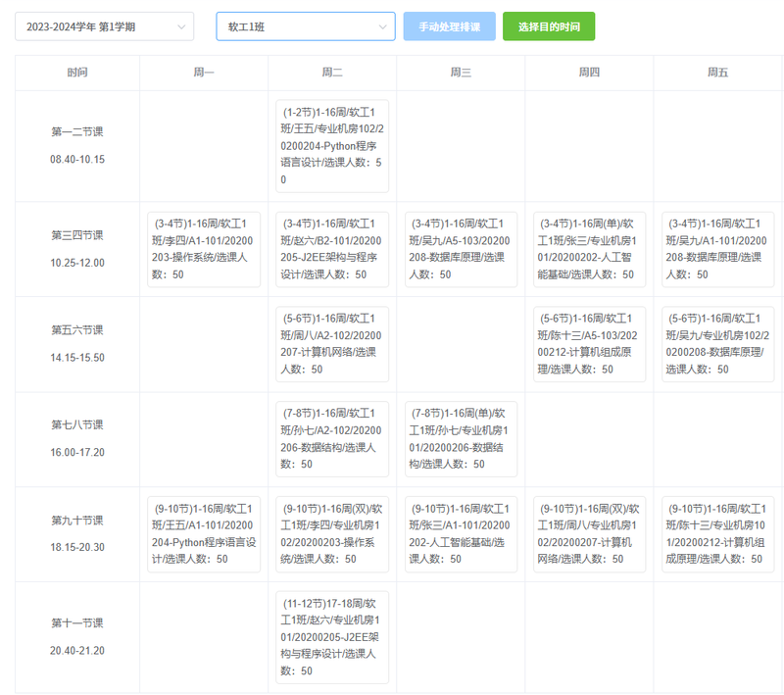The height and width of the screenshot is (695, 784).
Task: Select Tuesday 5-6节 计算机网络 card
Action: (x=332, y=344)
